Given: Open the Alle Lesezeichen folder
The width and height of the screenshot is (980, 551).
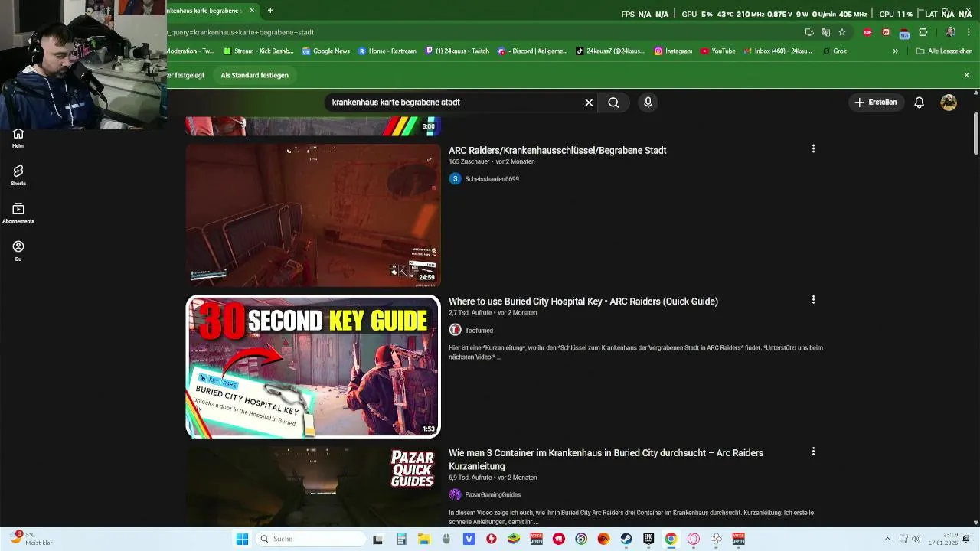Looking at the screenshot, I should (942, 51).
